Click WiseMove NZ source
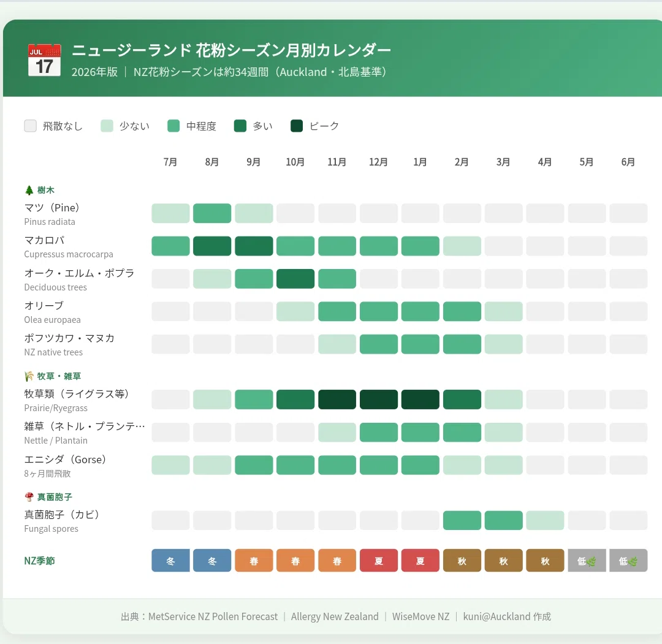The height and width of the screenshot is (644, 662). [421, 616]
